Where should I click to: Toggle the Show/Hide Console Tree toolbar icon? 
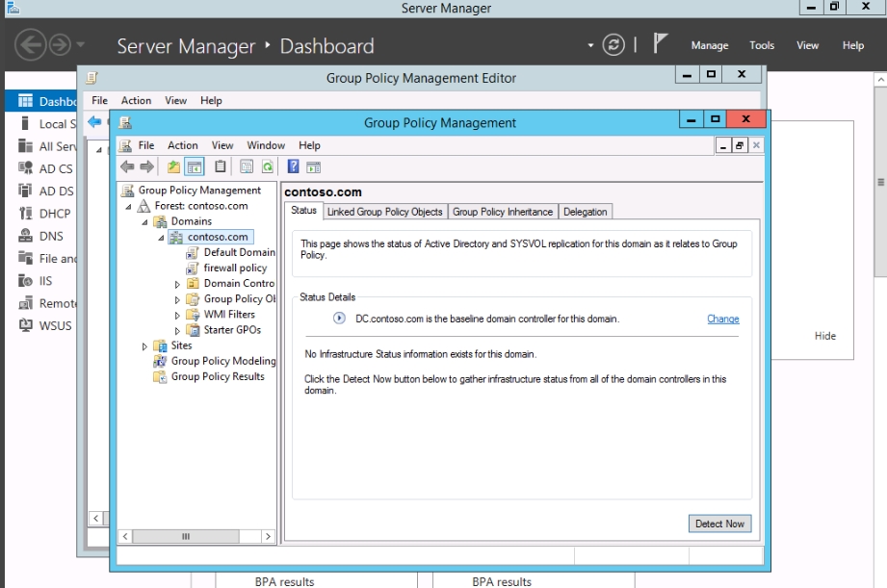click(x=194, y=166)
